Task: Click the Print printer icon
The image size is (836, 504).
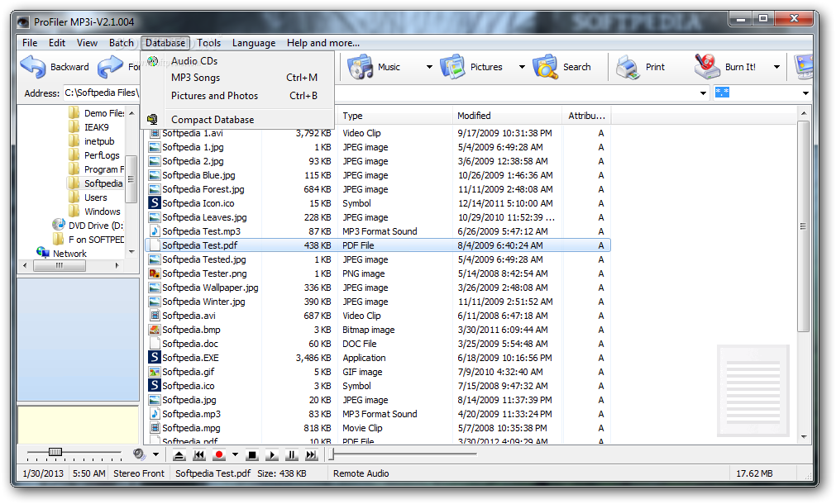Action: (x=628, y=67)
